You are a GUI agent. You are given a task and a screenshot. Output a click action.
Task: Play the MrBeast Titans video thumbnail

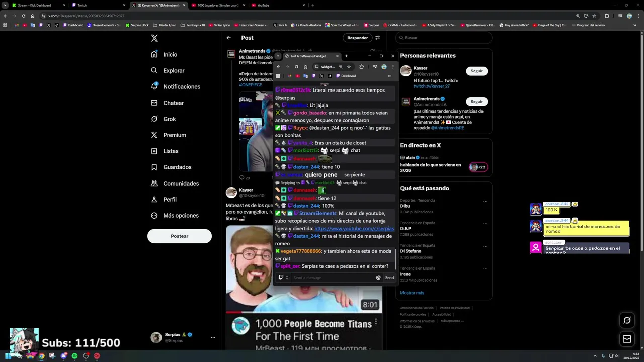pos(304,268)
